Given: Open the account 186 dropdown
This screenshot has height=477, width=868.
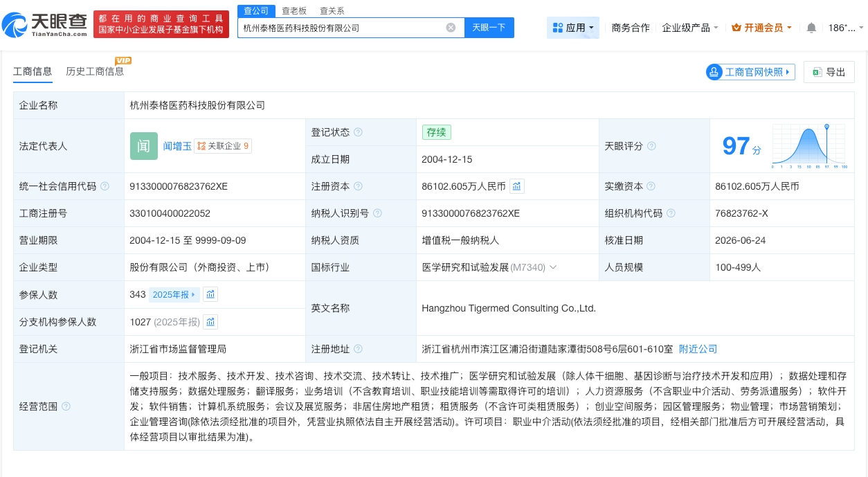Looking at the screenshot, I should pyautogui.click(x=846, y=28).
